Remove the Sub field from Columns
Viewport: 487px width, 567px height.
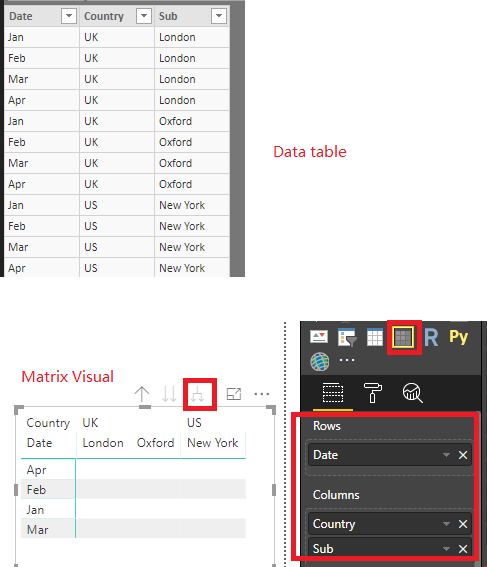pyautogui.click(x=463, y=549)
